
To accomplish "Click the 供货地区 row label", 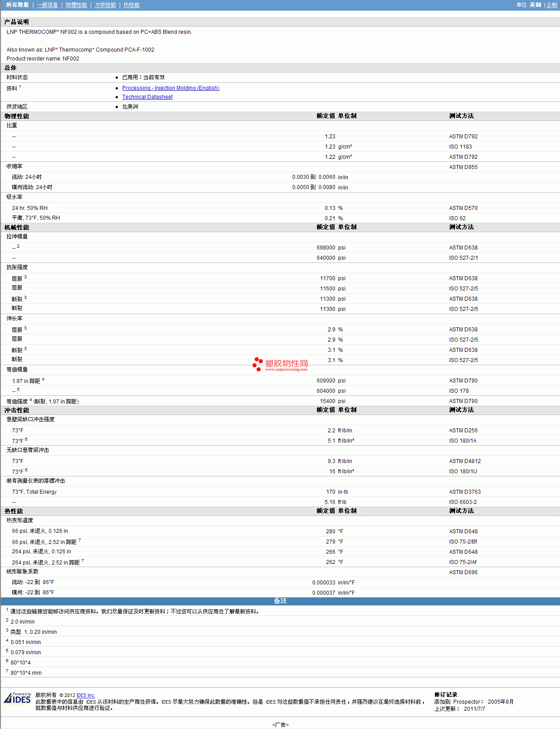I will [x=17, y=107].
